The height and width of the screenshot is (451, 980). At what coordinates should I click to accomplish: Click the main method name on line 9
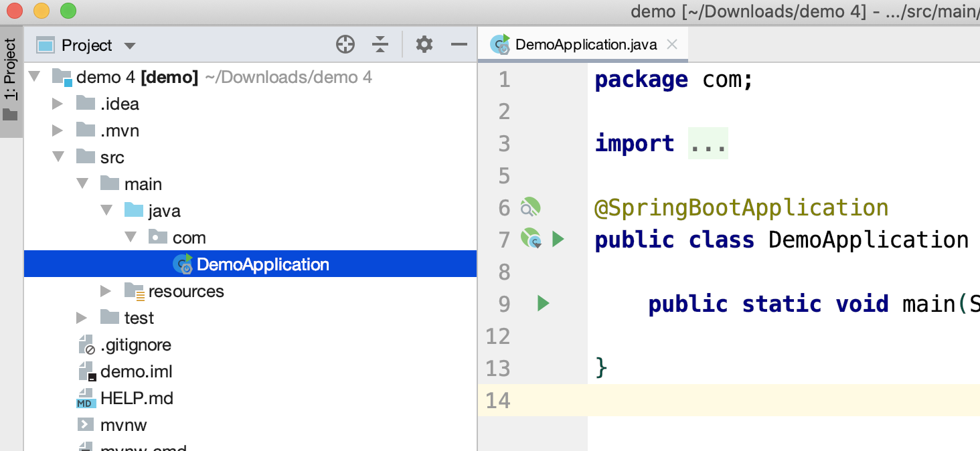click(x=928, y=304)
